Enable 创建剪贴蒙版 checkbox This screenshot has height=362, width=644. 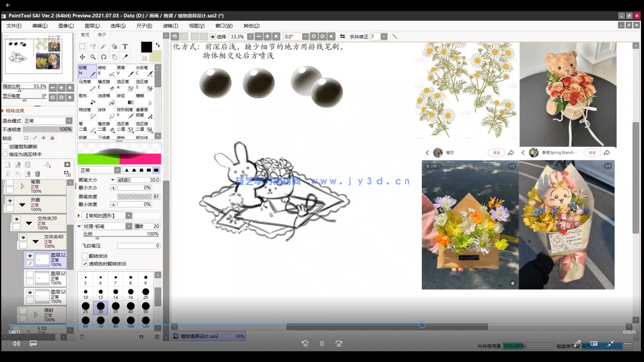pos(6,146)
